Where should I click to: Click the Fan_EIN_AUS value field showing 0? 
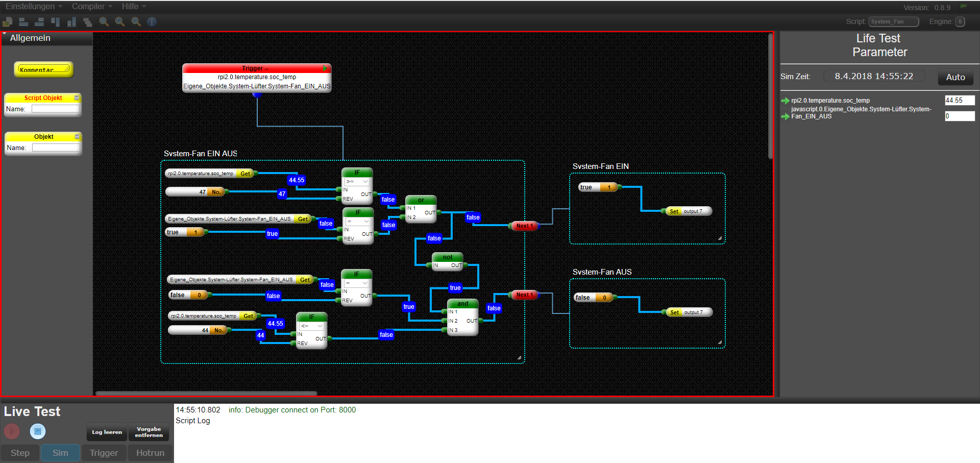pyautogui.click(x=960, y=116)
